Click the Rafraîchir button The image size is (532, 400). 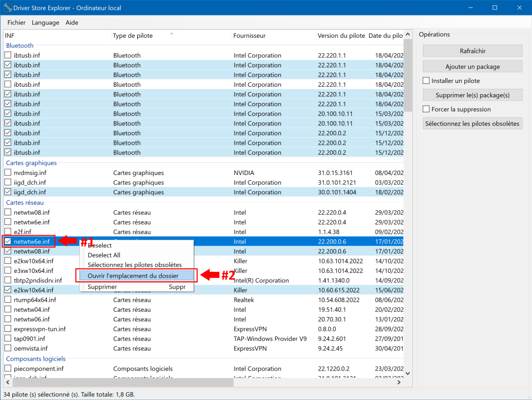[472, 51]
